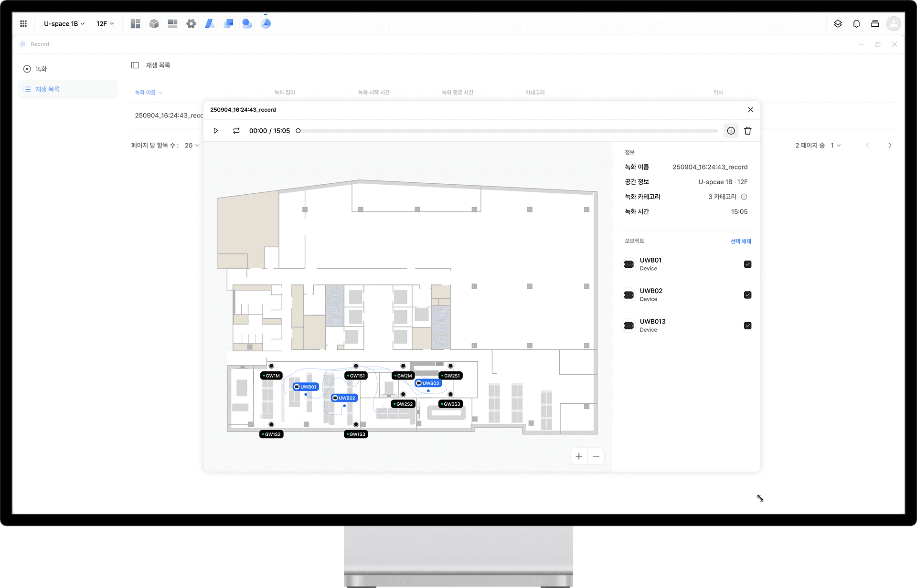Open the app grid launcher
The image size is (917, 588).
(23, 23)
